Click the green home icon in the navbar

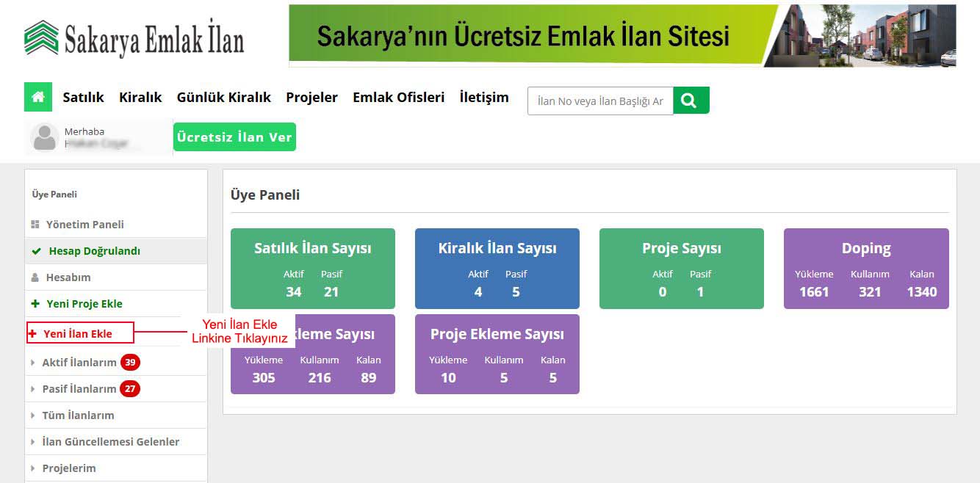[x=37, y=96]
